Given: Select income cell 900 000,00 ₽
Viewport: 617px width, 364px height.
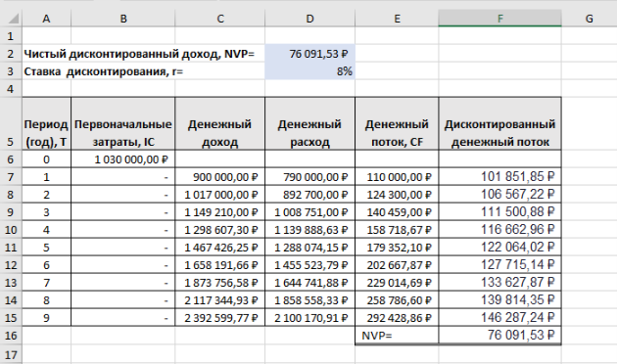Looking at the screenshot, I should click(220, 177).
